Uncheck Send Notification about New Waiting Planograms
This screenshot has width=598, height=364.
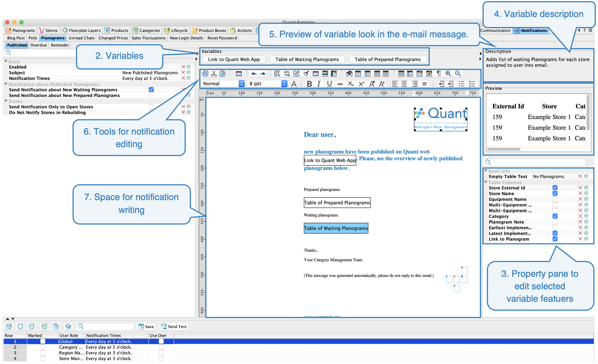(151, 89)
